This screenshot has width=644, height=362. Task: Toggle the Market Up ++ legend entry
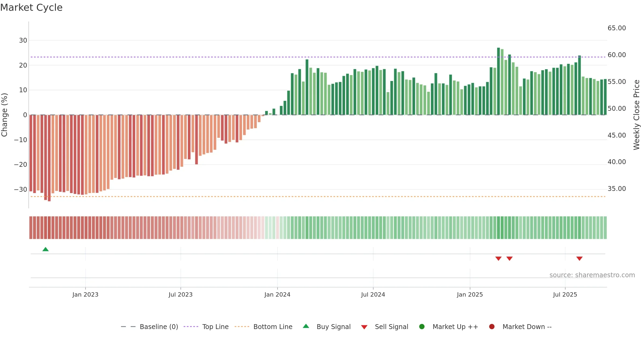click(x=449, y=327)
